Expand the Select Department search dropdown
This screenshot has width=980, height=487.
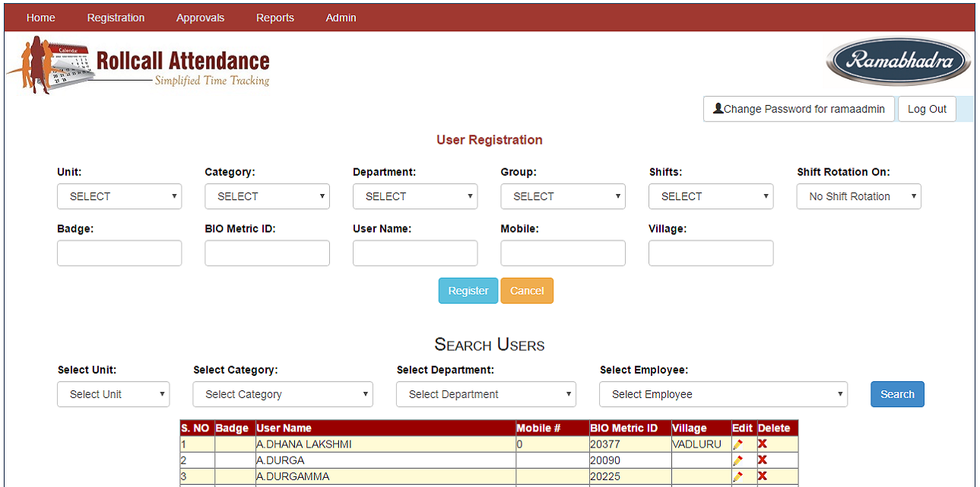click(x=486, y=394)
